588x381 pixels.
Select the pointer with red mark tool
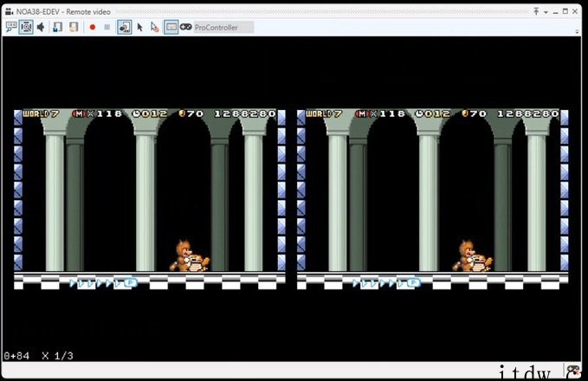click(x=154, y=27)
